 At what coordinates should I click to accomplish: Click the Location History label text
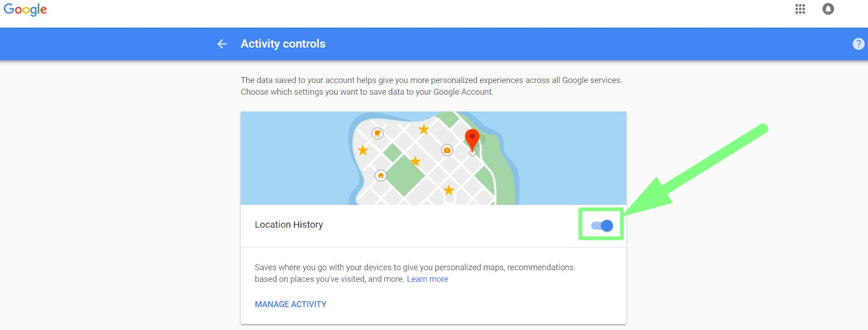pos(289,225)
